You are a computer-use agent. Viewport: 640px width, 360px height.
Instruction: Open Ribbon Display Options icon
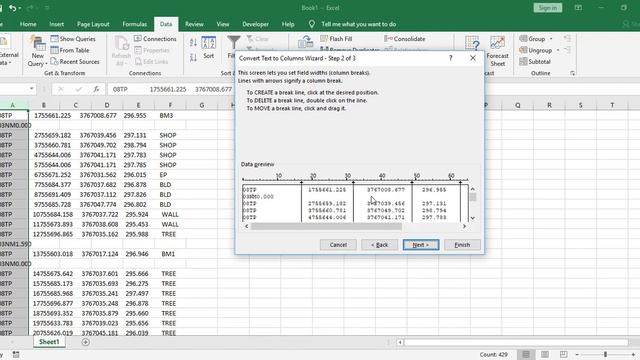(x=578, y=8)
